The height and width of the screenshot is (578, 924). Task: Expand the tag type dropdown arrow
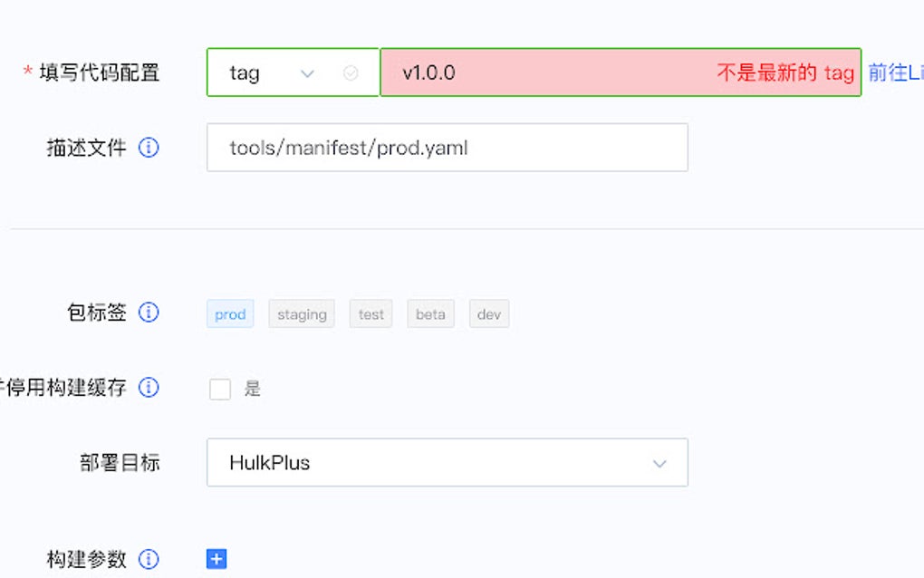pyautogui.click(x=308, y=72)
